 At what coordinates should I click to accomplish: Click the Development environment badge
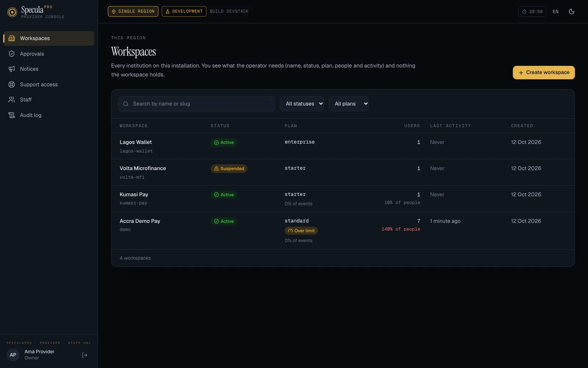[x=184, y=11]
